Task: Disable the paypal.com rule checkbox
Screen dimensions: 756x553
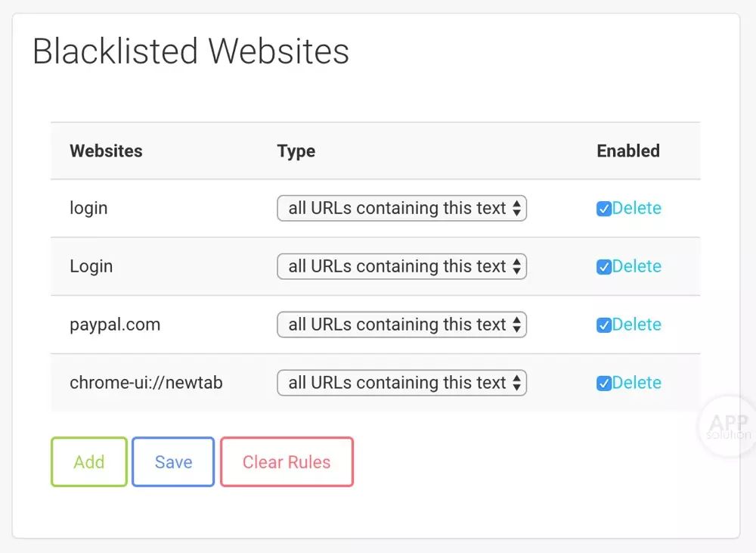Action: coord(603,325)
